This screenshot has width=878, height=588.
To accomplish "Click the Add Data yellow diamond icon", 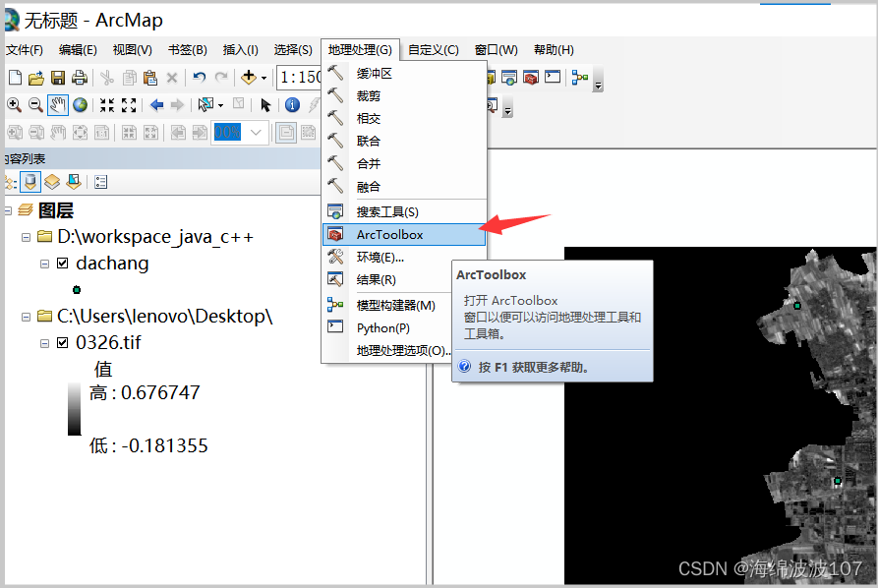I will [x=249, y=78].
